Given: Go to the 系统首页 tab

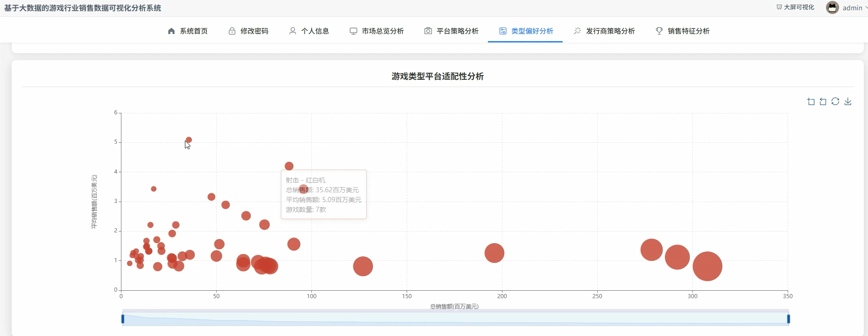Looking at the screenshot, I should point(188,31).
